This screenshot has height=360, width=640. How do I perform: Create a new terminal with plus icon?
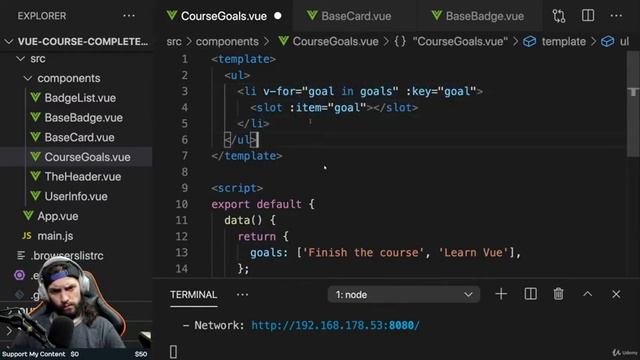point(501,294)
